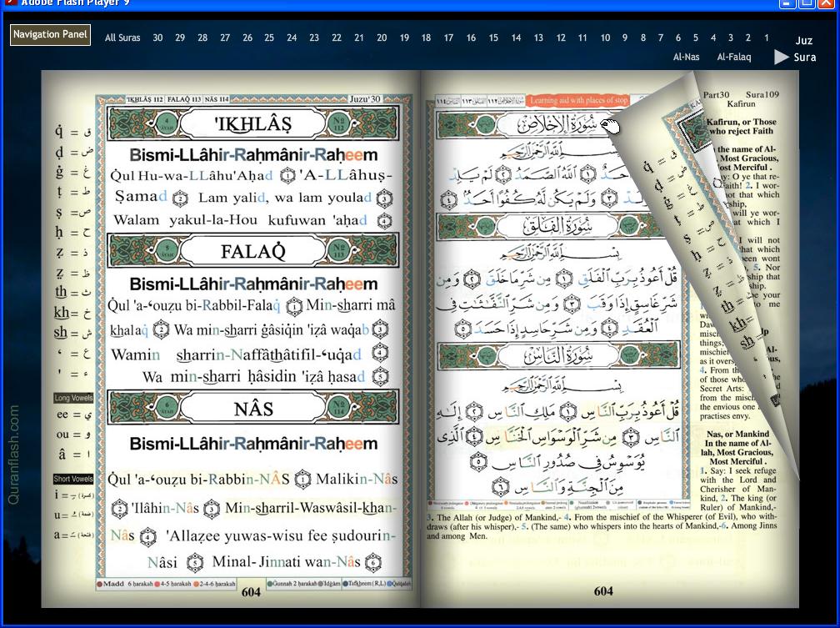Viewport: 840px width, 628px height.
Task: Select the Sura label at top right
Action: 805,58
